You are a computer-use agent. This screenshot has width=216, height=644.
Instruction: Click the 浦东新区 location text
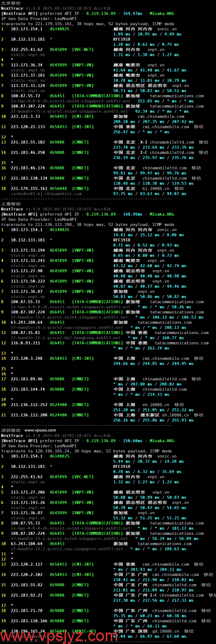click(x=150, y=415)
